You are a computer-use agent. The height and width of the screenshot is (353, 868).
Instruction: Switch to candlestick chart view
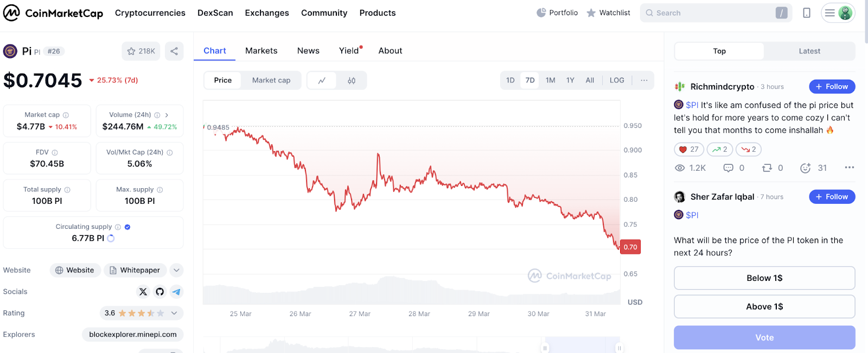[352, 80]
